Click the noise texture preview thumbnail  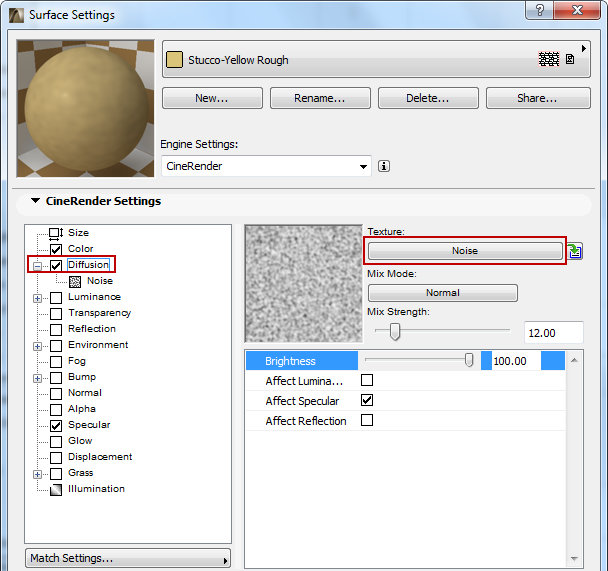pyautogui.click(x=304, y=284)
